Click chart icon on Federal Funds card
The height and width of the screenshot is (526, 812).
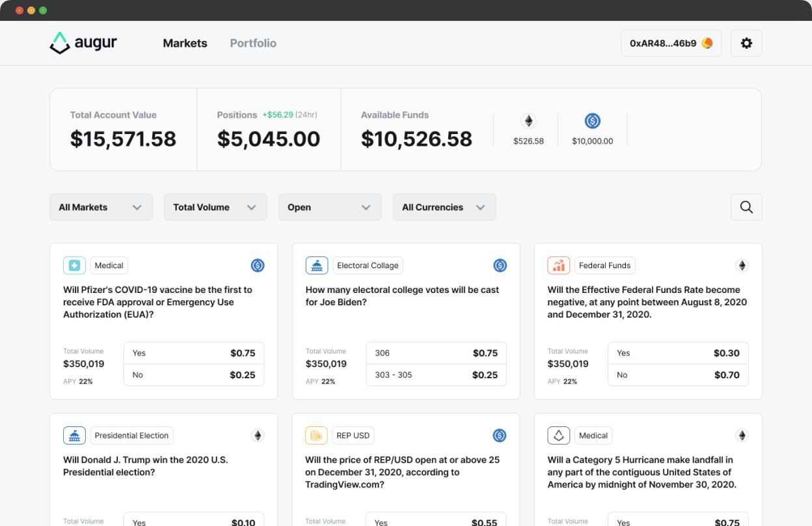559,266
